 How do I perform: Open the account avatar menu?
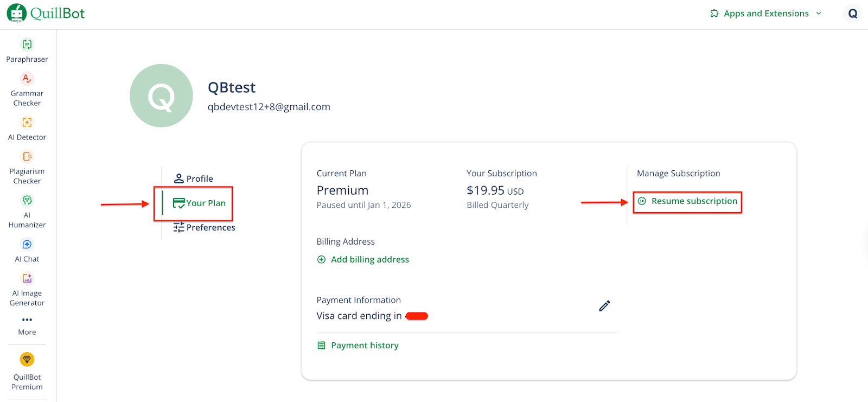(x=853, y=14)
